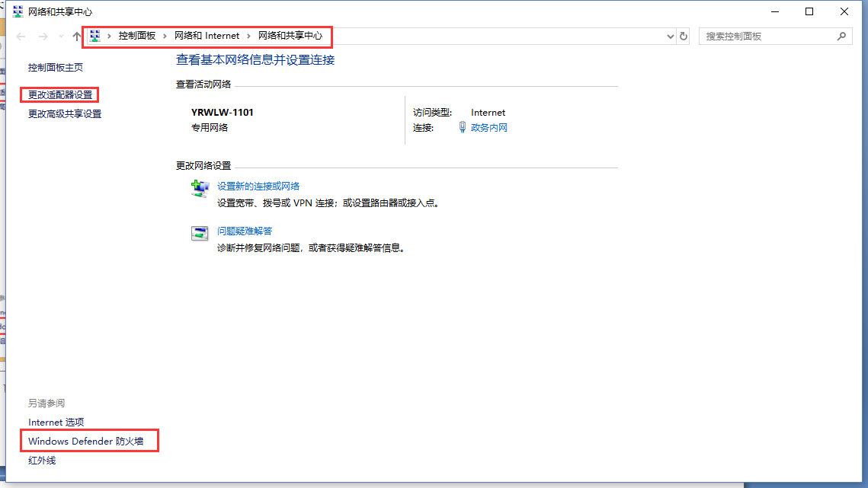Viewport: 868px width, 488px height.
Task: Click the back navigation arrow
Action: pos(21,37)
